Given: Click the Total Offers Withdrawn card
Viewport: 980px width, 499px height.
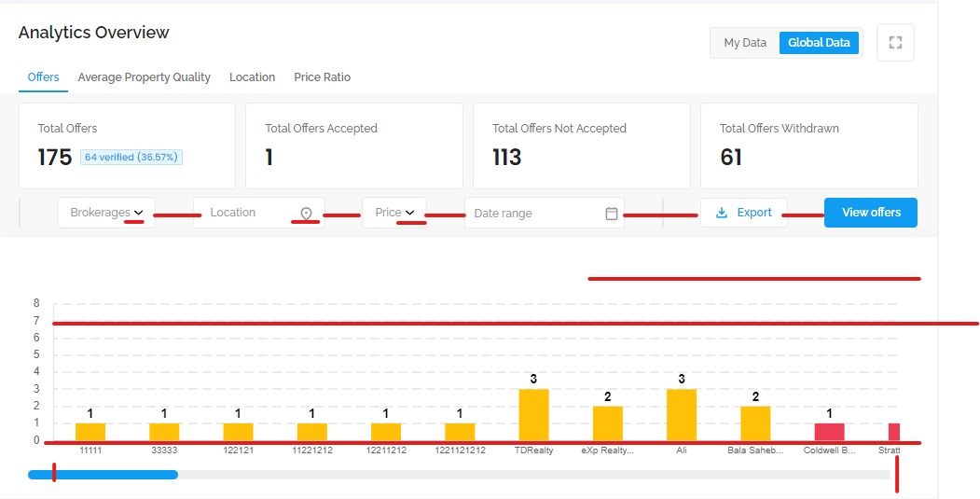Looking at the screenshot, I should click(x=808, y=146).
